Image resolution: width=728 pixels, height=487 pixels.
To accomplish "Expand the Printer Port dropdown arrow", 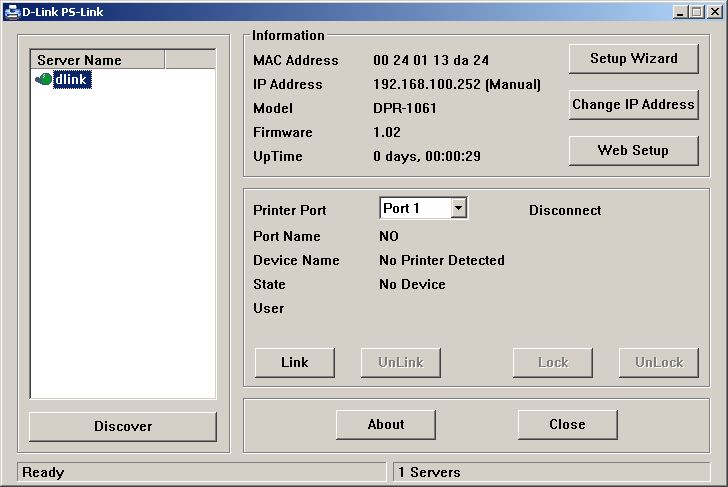I will pyautogui.click(x=458, y=208).
